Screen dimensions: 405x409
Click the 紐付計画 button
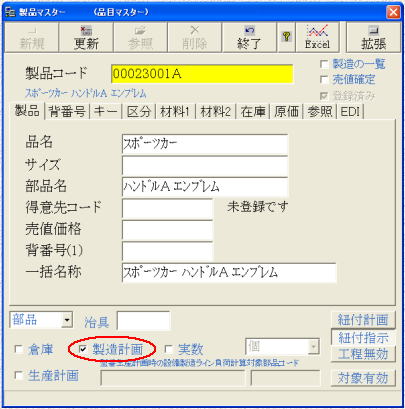[363, 319]
